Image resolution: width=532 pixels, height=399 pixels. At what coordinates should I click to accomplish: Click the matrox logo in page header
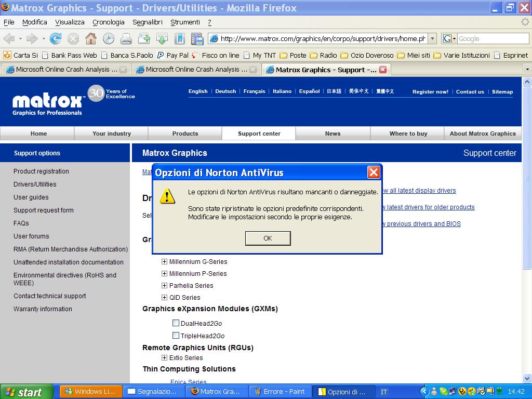point(47,103)
